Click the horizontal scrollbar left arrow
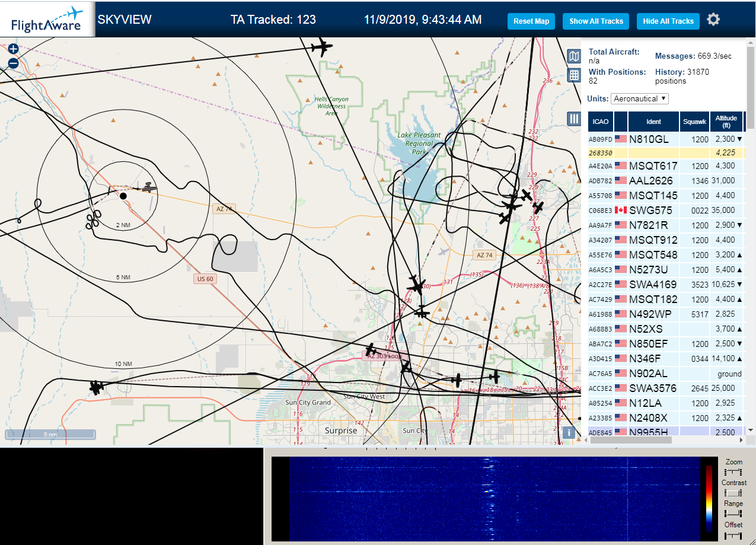 tap(586, 440)
